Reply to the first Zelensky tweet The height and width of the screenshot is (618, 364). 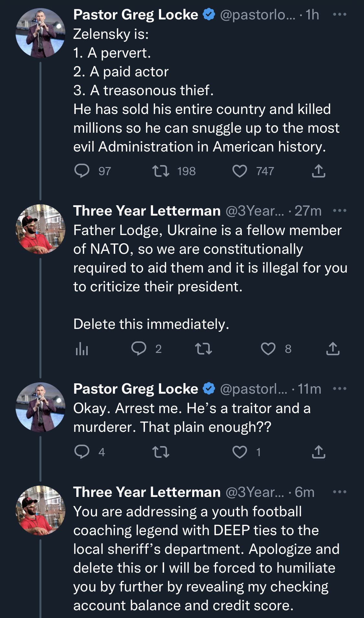point(82,171)
